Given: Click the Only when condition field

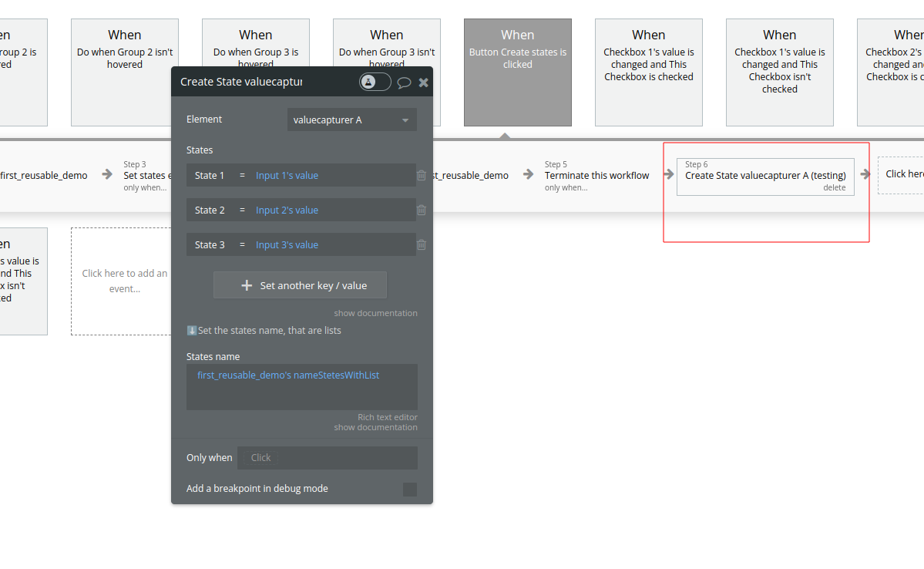Looking at the screenshot, I should (x=327, y=457).
